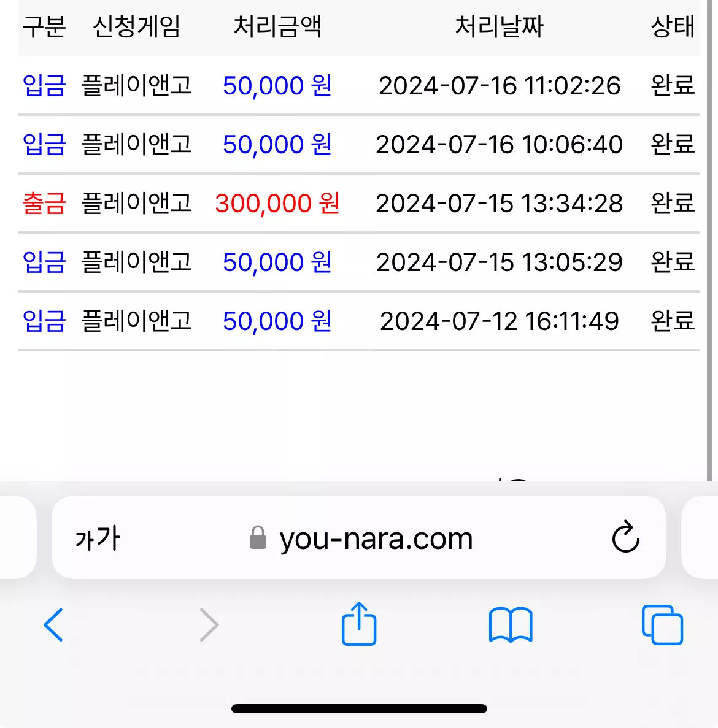Tap the red 출금 entry label

pos(44,204)
